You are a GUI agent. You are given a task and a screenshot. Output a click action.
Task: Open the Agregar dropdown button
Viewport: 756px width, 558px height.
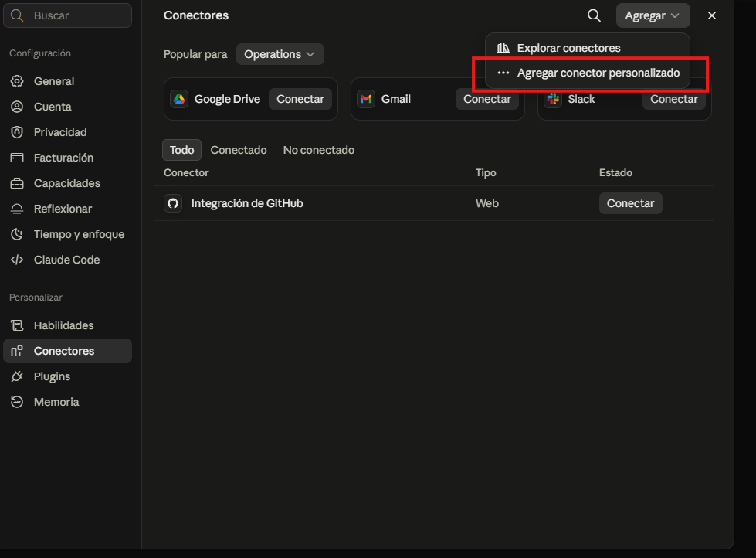[x=653, y=15]
